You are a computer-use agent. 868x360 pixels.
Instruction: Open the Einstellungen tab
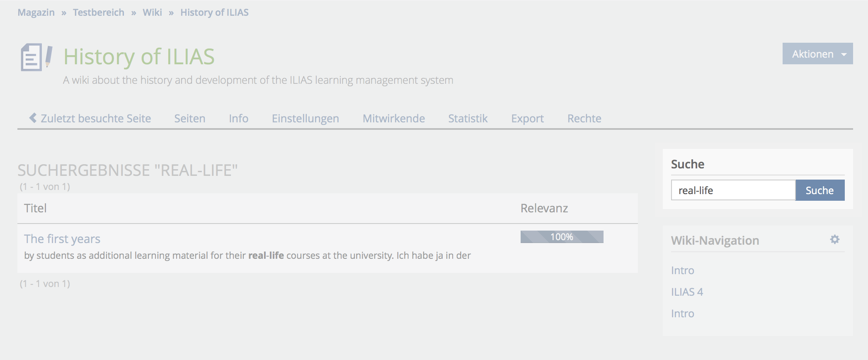coord(305,119)
